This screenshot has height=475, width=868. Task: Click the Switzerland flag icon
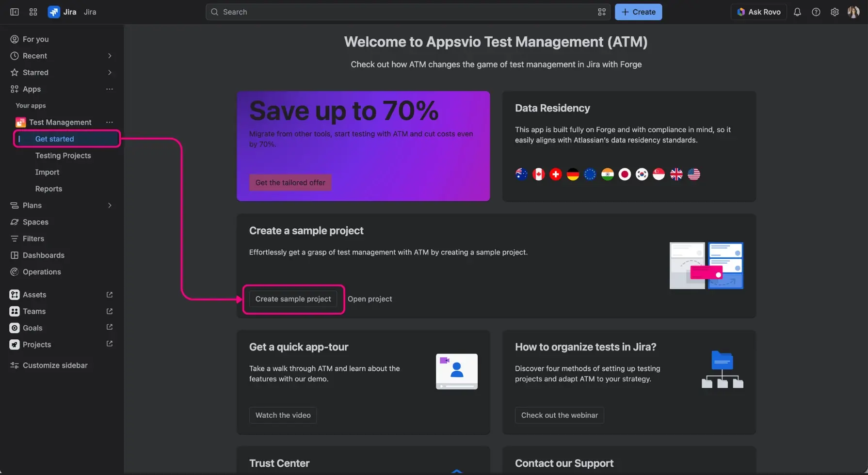tap(556, 174)
